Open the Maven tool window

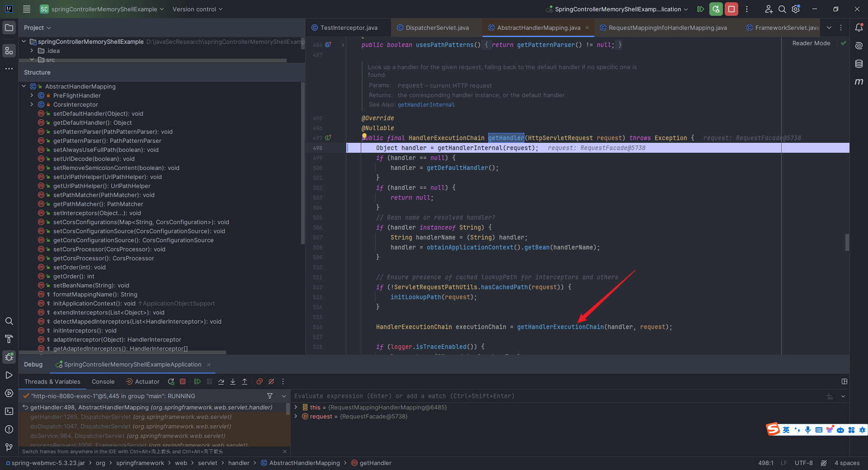[x=859, y=82]
